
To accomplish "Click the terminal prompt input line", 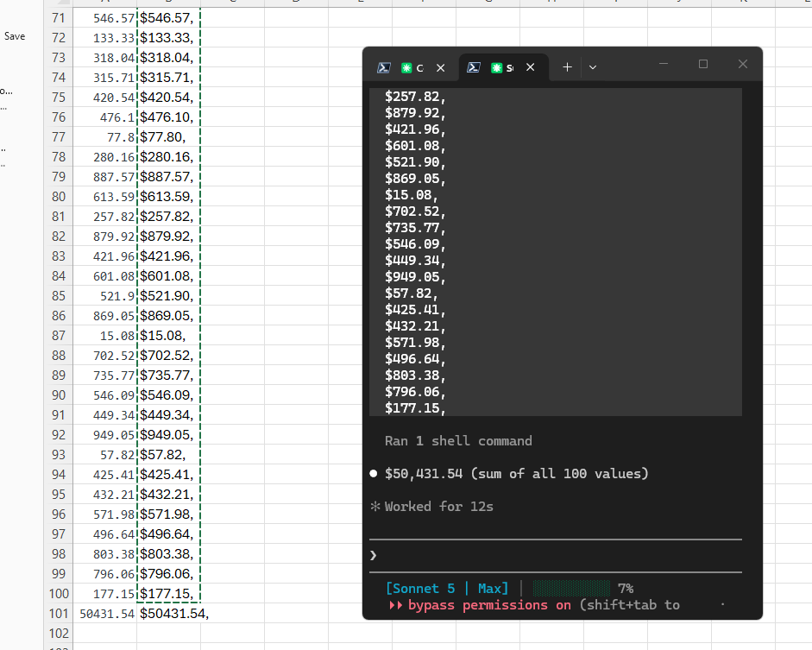I will coord(555,556).
